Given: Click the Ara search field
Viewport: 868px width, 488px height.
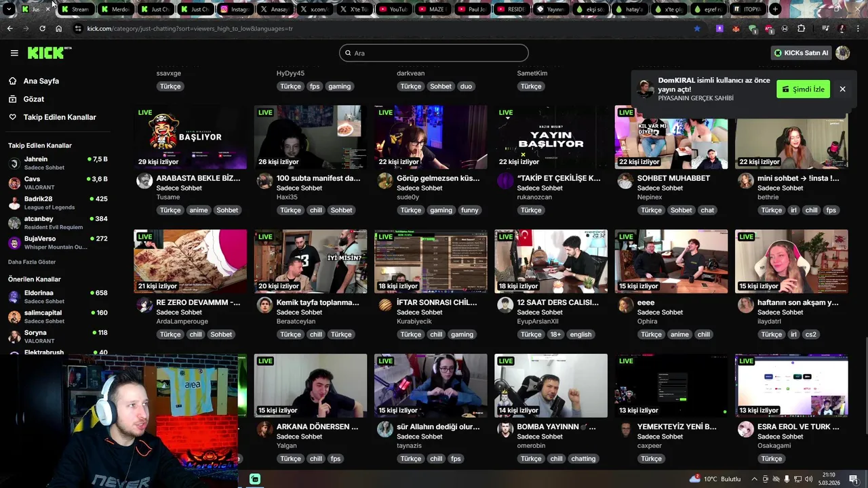Looking at the screenshot, I should click(434, 53).
